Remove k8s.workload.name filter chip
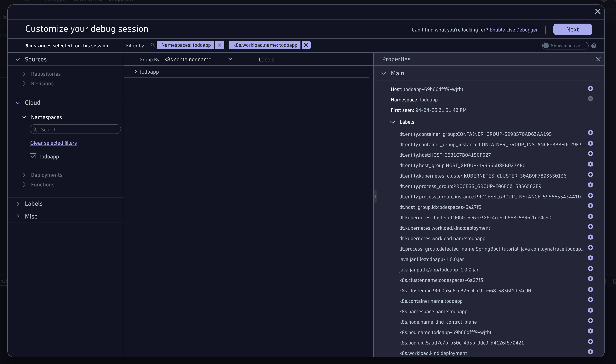 [x=306, y=45]
